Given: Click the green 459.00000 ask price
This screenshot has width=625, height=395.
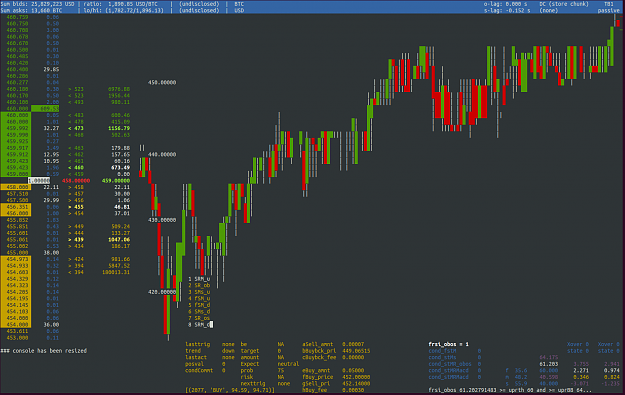Looking at the screenshot, I should click(116, 181).
